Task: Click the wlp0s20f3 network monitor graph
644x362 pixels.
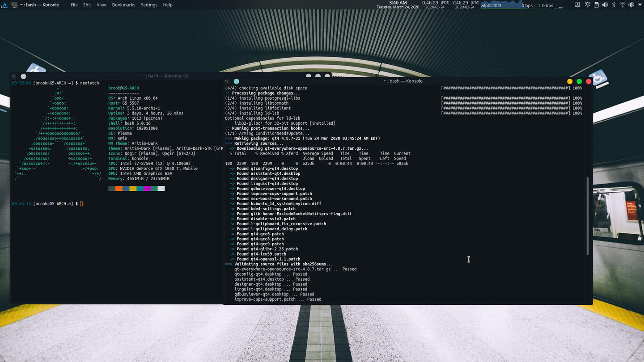Action: pyautogui.click(x=502, y=5)
